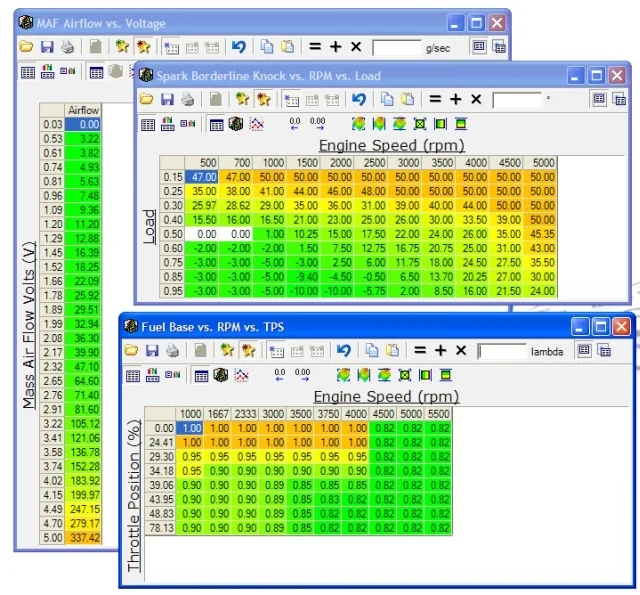640x595 pixels.
Task: Click the equals (set value) icon in MAF window
Action: (x=314, y=47)
